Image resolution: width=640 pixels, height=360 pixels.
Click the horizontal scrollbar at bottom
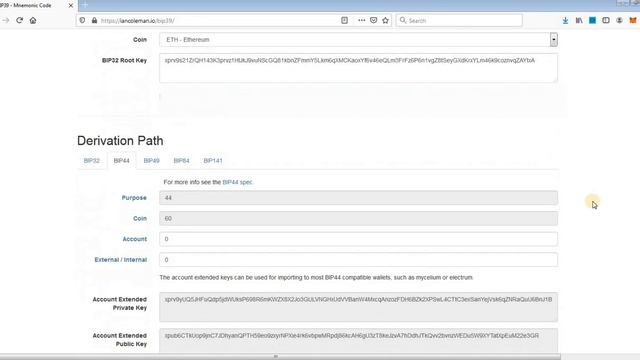[x=280, y=357]
